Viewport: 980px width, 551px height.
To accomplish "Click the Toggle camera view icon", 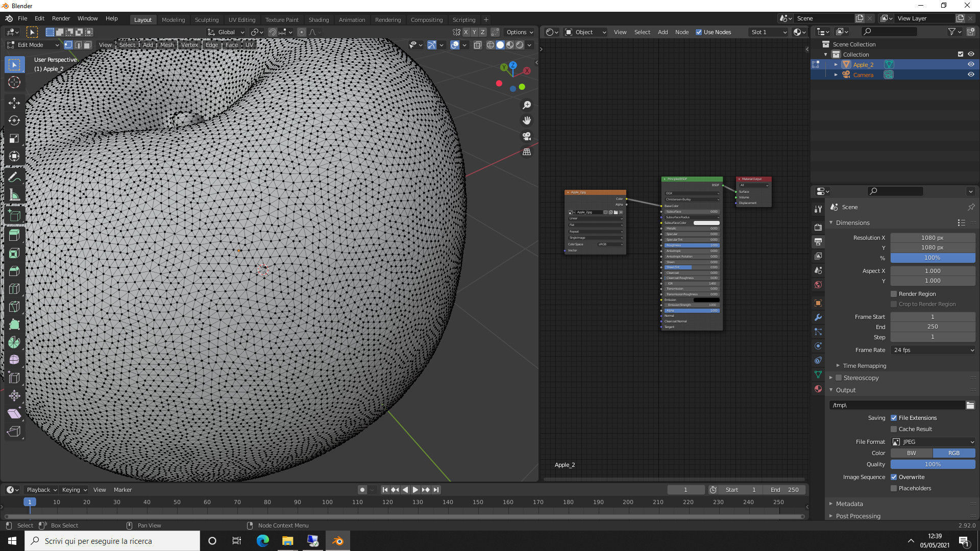I will (x=527, y=136).
